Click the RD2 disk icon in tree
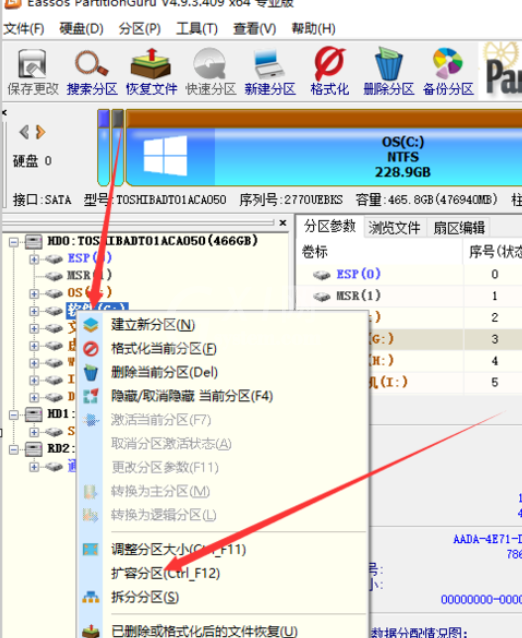522x638 pixels. [x=33, y=449]
